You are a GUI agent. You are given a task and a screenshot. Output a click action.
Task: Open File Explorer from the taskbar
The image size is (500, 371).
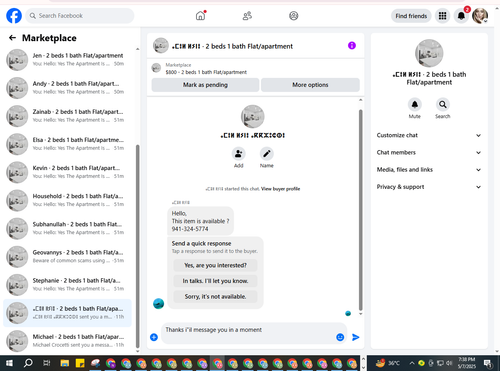click(65, 363)
